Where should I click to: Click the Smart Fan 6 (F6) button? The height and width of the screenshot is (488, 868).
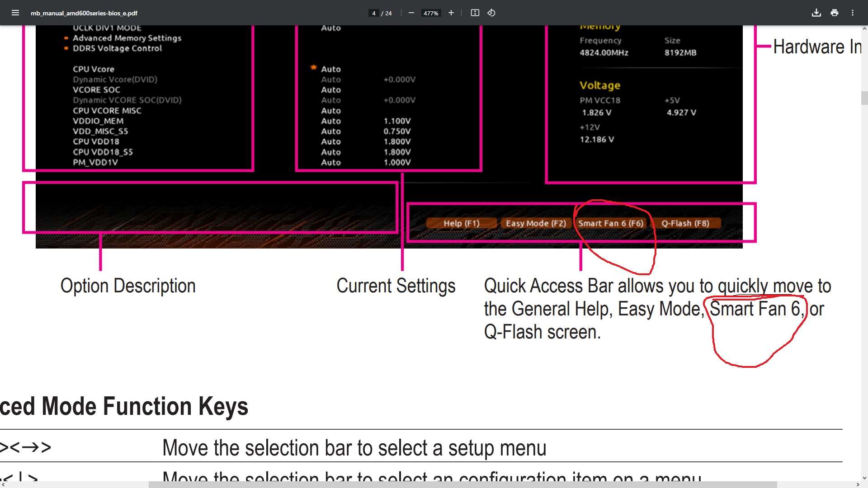point(610,223)
